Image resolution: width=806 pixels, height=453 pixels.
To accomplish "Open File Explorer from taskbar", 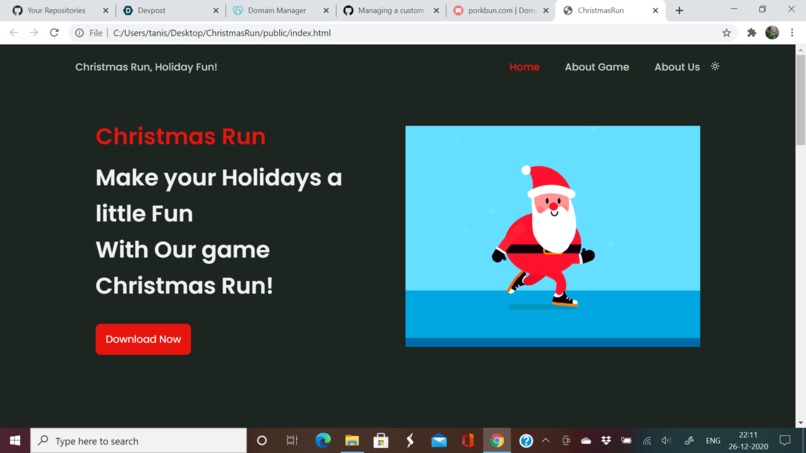I will (x=352, y=441).
